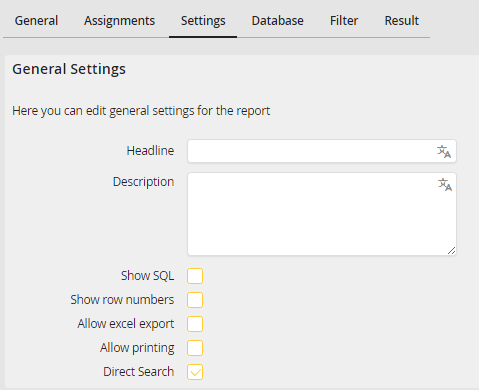
Task: Open translation icon in Description field
Action: click(445, 184)
